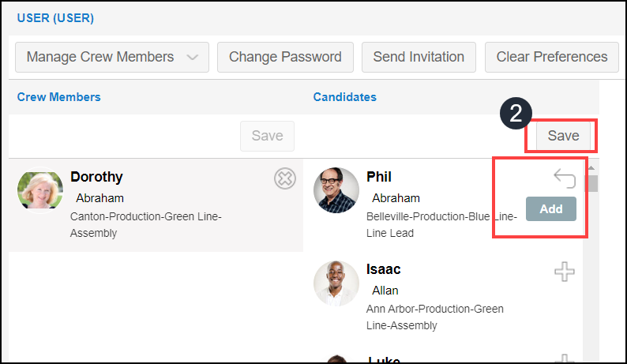The height and width of the screenshot is (364, 627).
Task: Click the plus icon beside Luke
Action: [564, 358]
